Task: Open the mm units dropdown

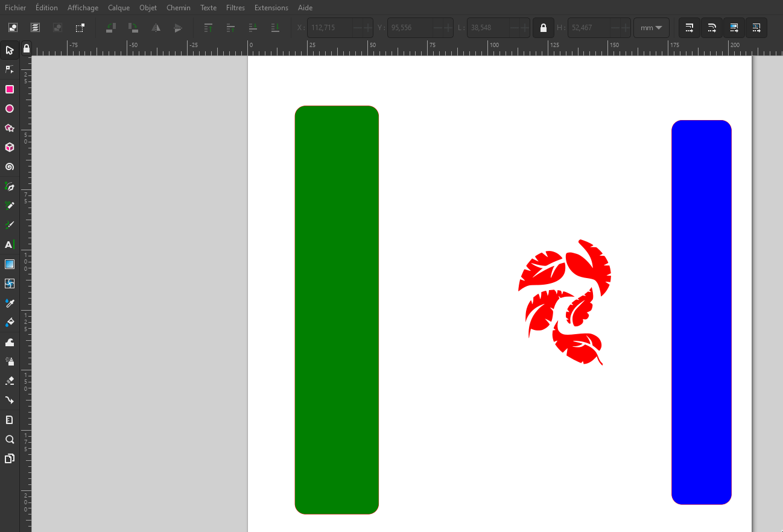Action: tap(651, 28)
